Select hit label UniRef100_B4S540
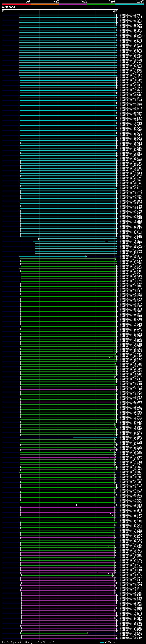146x644 pixels. tap(131, 273)
